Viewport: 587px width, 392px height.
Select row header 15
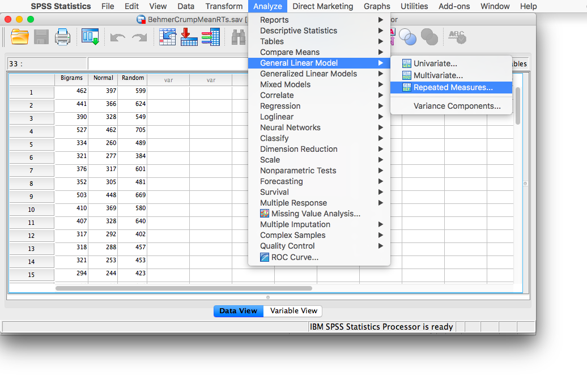[32, 275]
